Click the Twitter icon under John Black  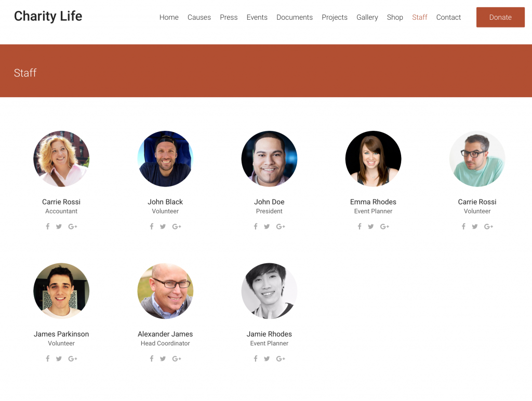[163, 226]
